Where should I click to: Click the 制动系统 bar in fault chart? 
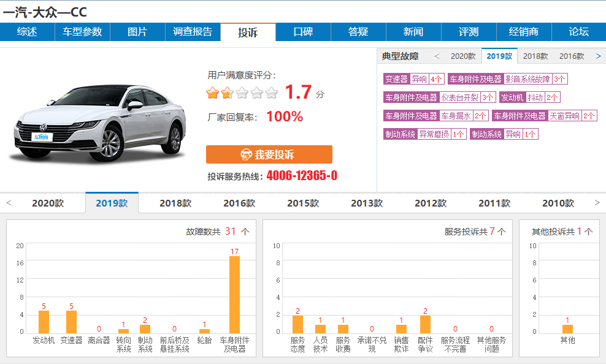pyautogui.click(x=145, y=329)
